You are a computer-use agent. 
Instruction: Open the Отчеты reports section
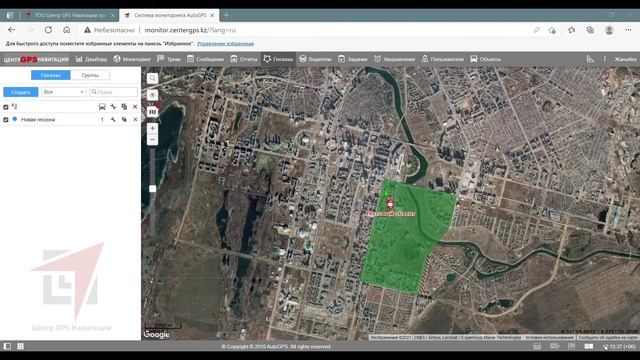point(244,59)
